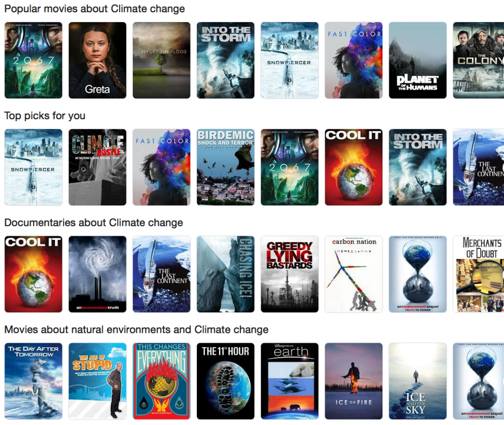The width and height of the screenshot is (504, 425).
Task: Open the Ice and the Sky poster
Action: click(417, 381)
